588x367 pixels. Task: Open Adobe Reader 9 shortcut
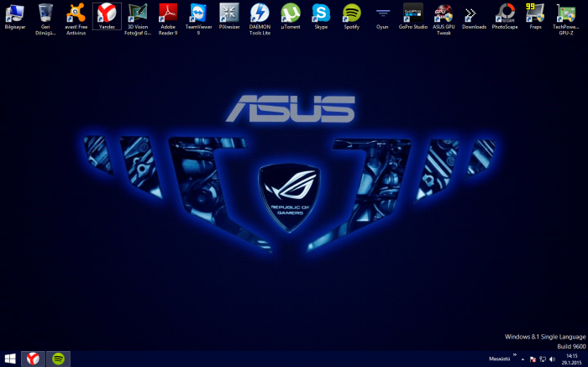tap(168, 13)
